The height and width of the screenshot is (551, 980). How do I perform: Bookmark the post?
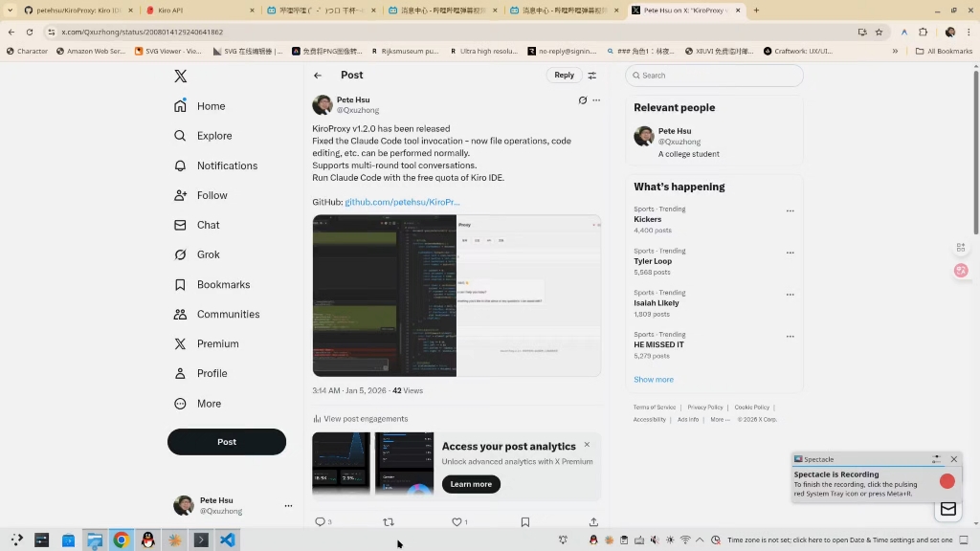[x=525, y=521]
